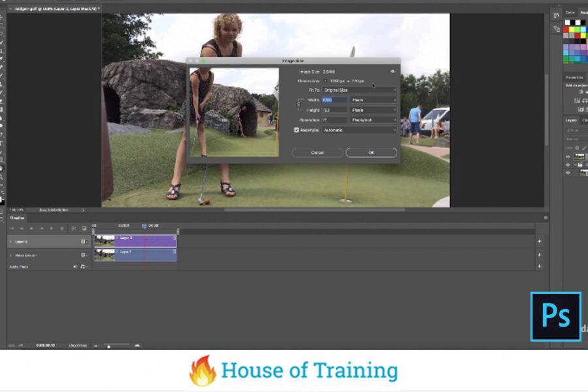Switch to the Layers panel tab
The image size is (588, 392).
571,120
